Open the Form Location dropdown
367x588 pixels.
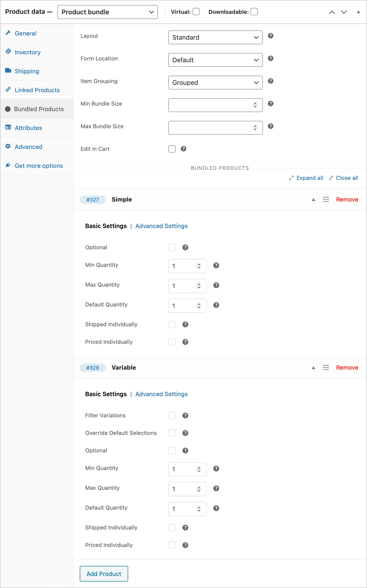(215, 60)
